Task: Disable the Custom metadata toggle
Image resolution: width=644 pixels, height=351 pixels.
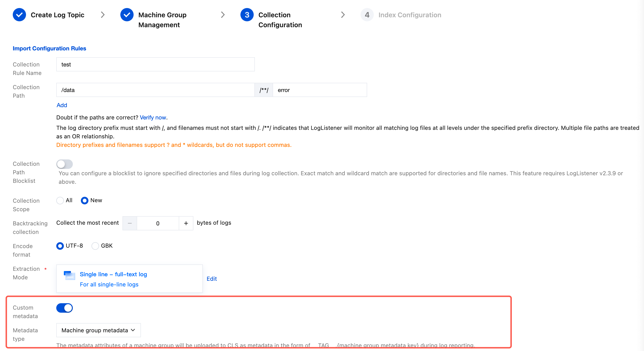Action: click(x=64, y=308)
